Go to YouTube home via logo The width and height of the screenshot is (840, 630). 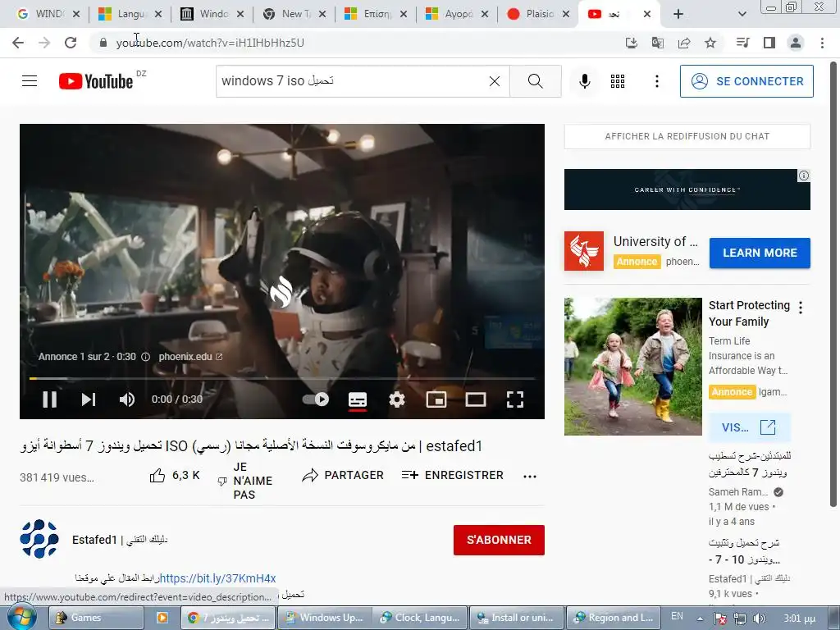(96, 81)
